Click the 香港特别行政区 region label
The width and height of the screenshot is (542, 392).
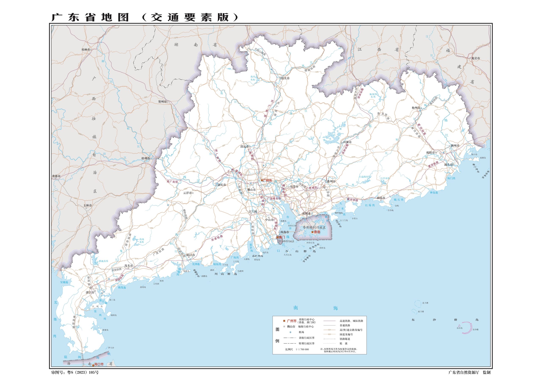pyautogui.click(x=314, y=228)
